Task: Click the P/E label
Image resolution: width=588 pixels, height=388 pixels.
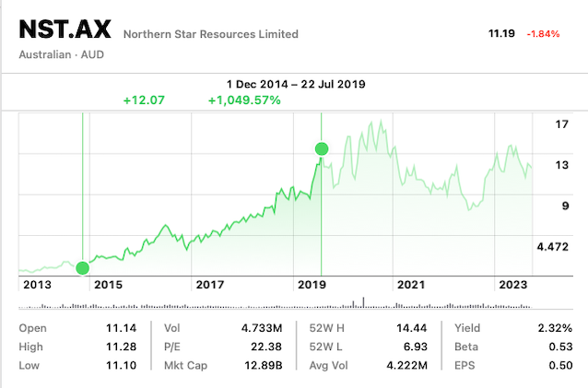Action: click(x=172, y=347)
